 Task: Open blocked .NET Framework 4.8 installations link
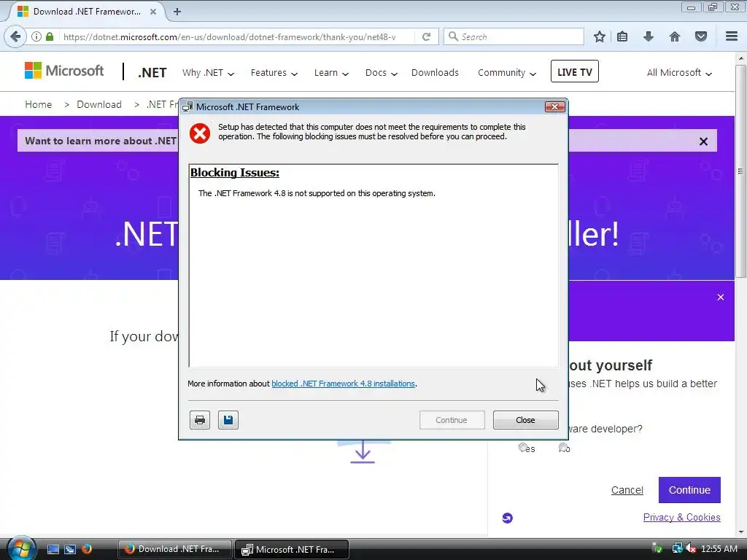343,384
